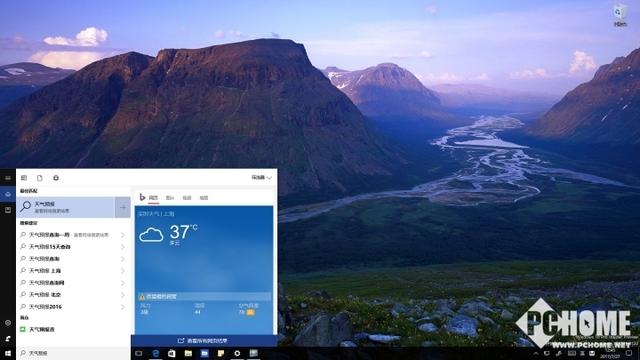The width and height of the screenshot is (640, 360).
Task: Open Task View on the taskbar
Action: [x=139, y=353]
